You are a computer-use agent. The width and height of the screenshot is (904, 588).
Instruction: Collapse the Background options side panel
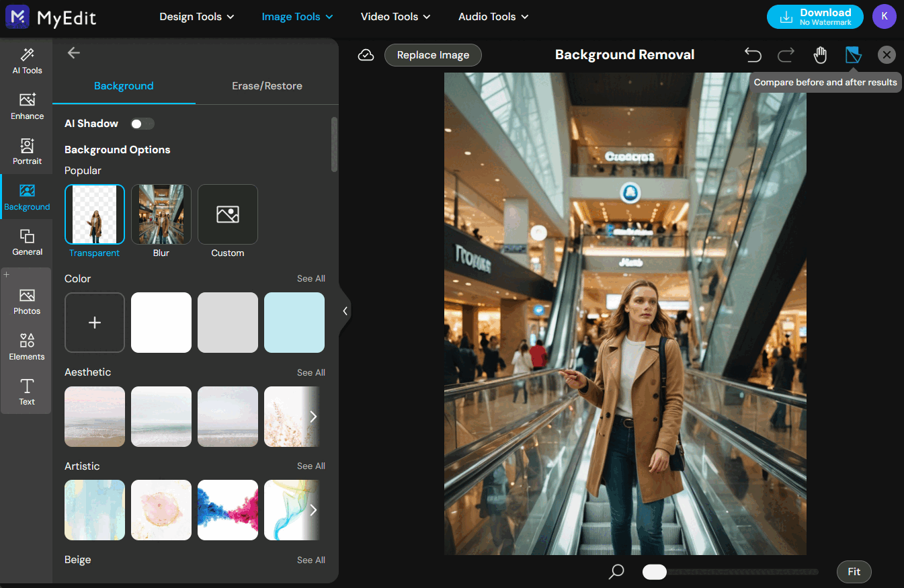(345, 310)
